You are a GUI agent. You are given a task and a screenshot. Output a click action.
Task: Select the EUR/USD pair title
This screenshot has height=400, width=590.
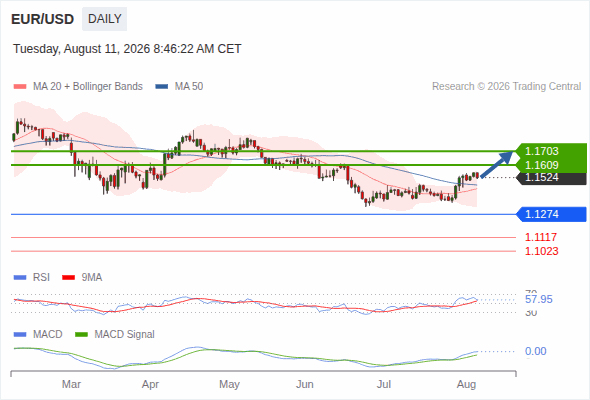click(43, 19)
